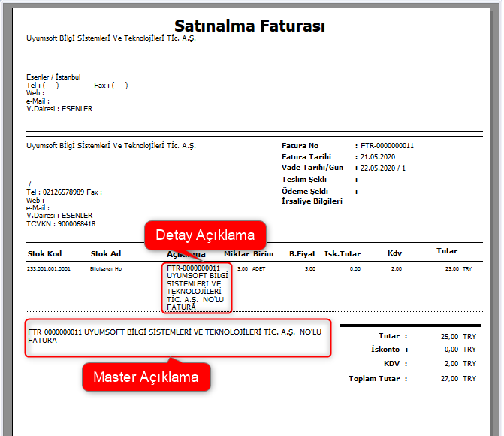
Task: Select the Fatura Tarihi date 21.05.2020
Action: click(378, 157)
